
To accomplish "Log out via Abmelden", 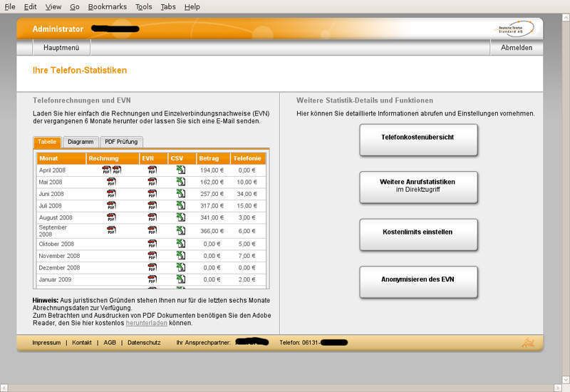I will [517, 48].
